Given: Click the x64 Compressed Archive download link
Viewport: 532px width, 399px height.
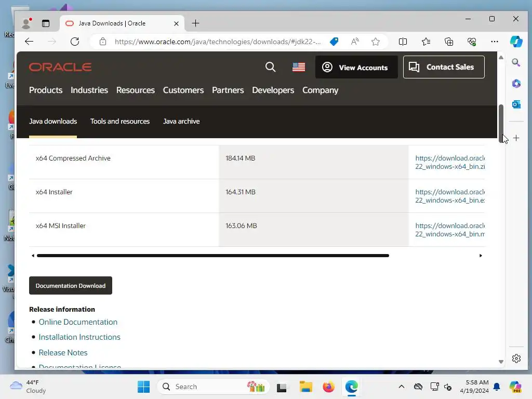Looking at the screenshot, I should pos(450,162).
